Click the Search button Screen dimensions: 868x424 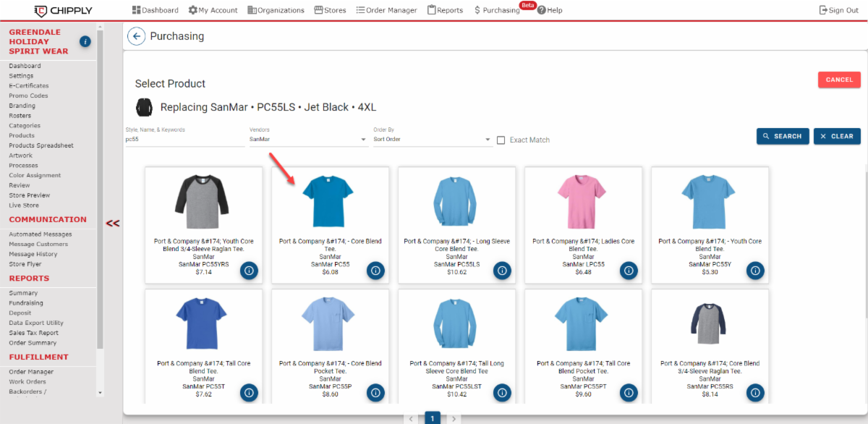tap(783, 136)
